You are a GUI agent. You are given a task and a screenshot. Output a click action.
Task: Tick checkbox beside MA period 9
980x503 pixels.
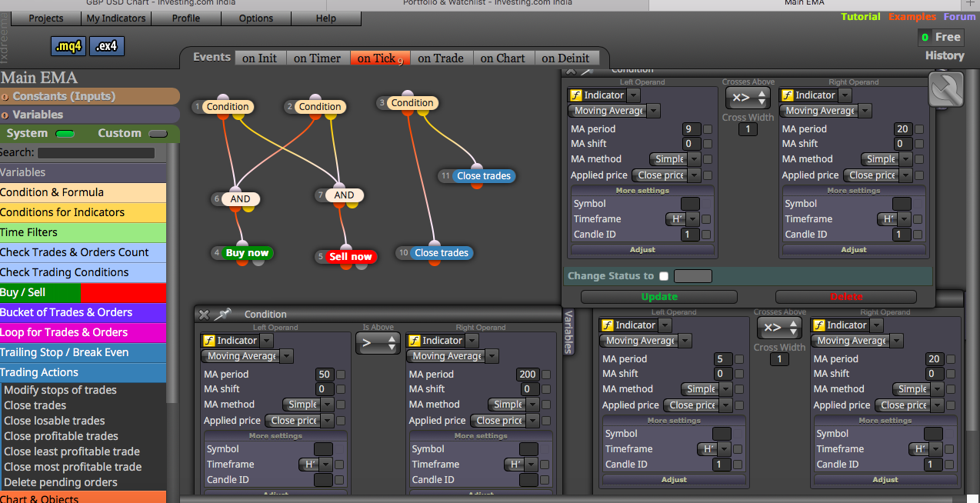(x=707, y=129)
